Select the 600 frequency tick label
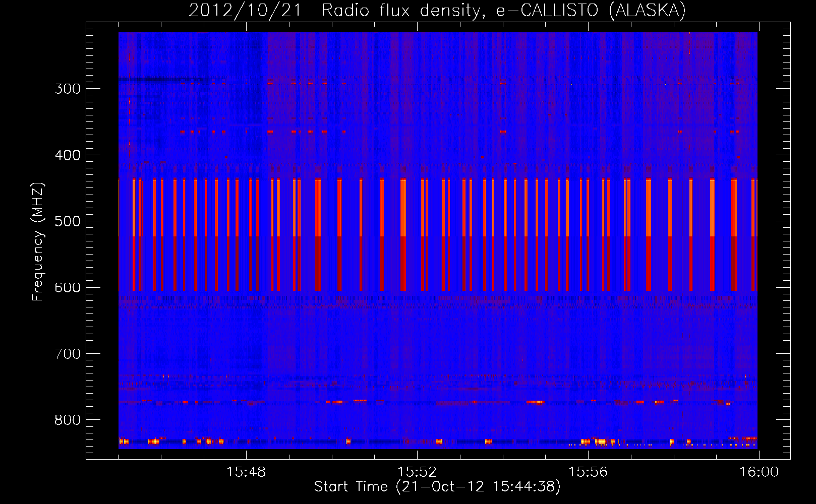 pos(68,288)
